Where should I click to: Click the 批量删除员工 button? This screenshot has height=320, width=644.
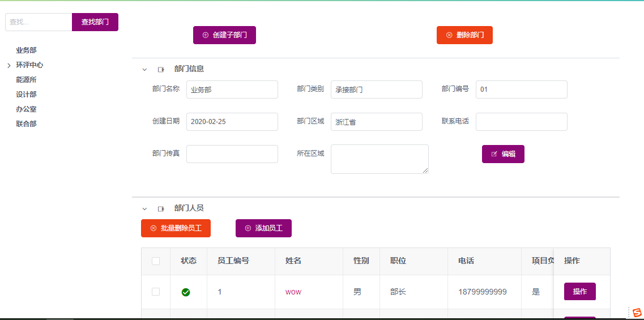click(x=176, y=228)
